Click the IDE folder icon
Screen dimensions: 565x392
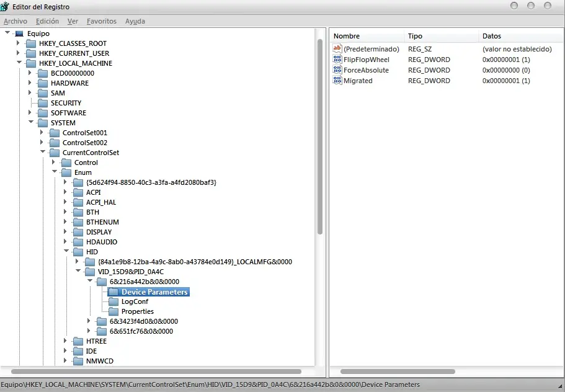[78, 351]
